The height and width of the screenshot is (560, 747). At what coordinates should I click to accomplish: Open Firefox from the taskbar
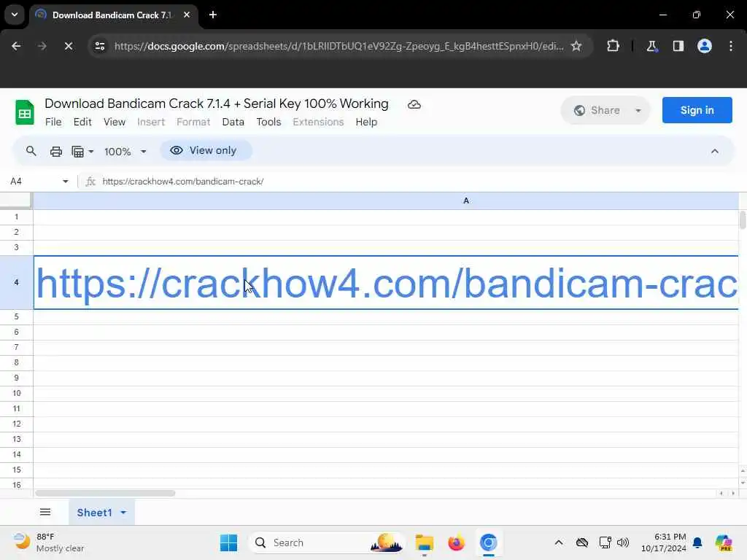point(456,542)
